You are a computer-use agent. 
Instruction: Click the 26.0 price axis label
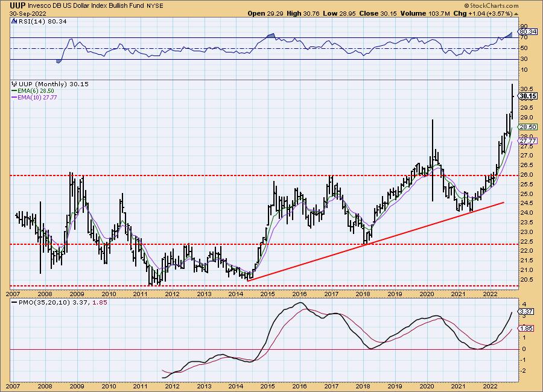527,175
